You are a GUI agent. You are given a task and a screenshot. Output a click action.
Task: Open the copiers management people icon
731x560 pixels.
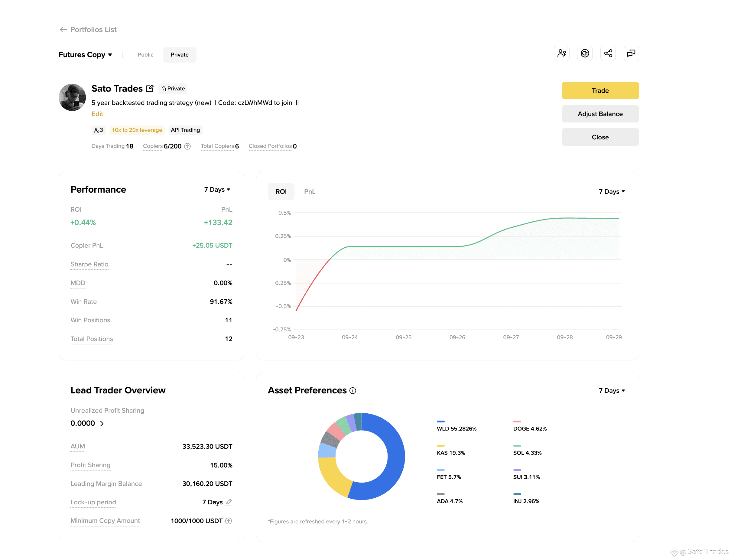pos(561,53)
